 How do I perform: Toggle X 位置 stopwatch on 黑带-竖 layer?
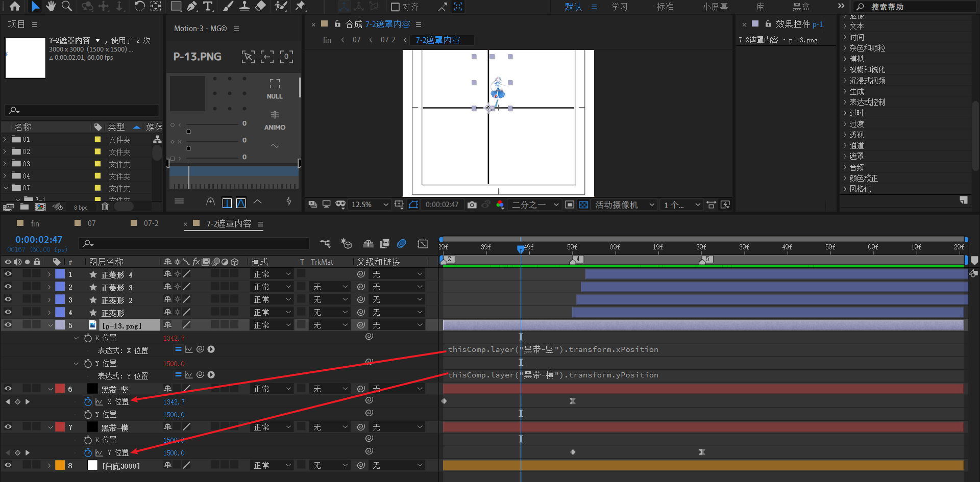88,402
